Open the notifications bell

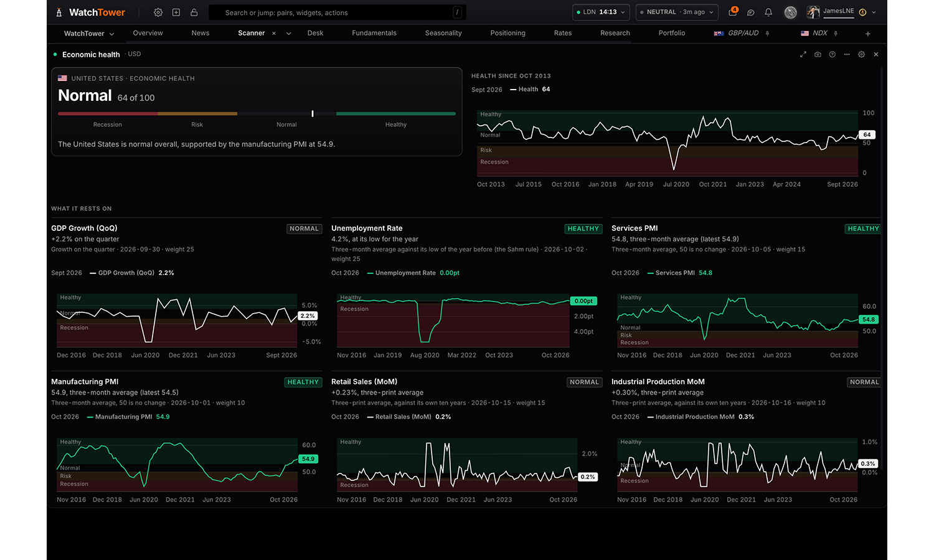click(768, 12)
